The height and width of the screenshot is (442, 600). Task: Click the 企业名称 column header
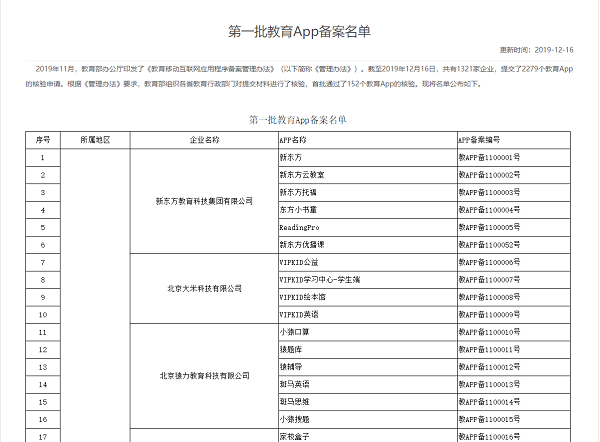coord(204,140)
